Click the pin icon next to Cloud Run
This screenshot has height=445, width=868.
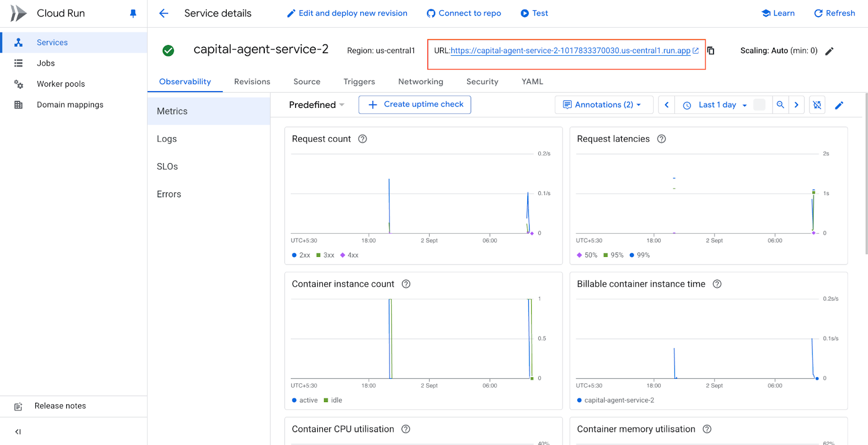point(133,14)
